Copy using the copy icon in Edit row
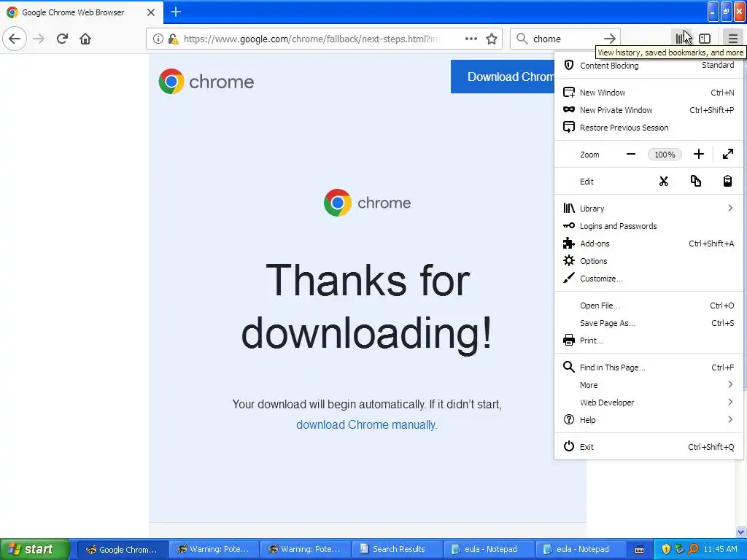The width and height of the screenshot is (747, 560). point(695,182)
